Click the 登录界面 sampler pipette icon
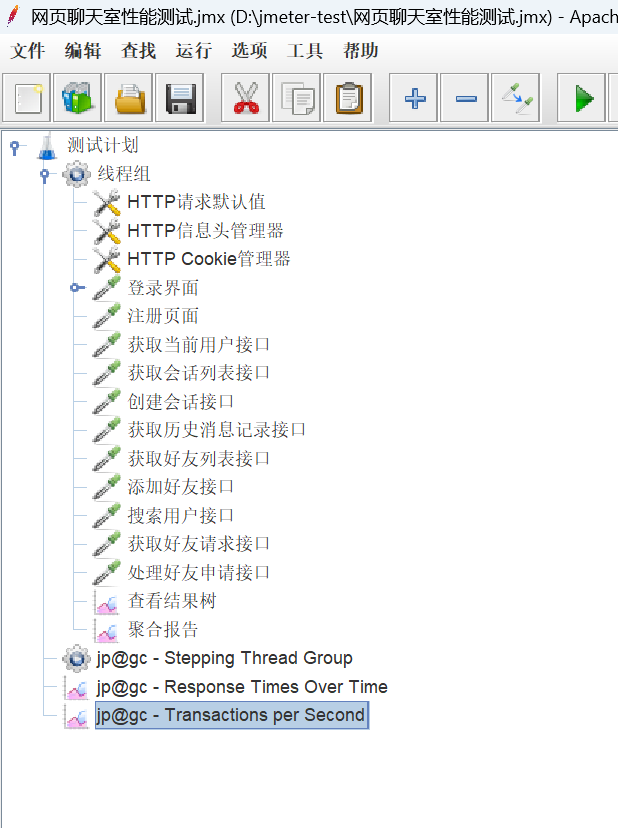 pyautogui.click(x=107, y=288)
